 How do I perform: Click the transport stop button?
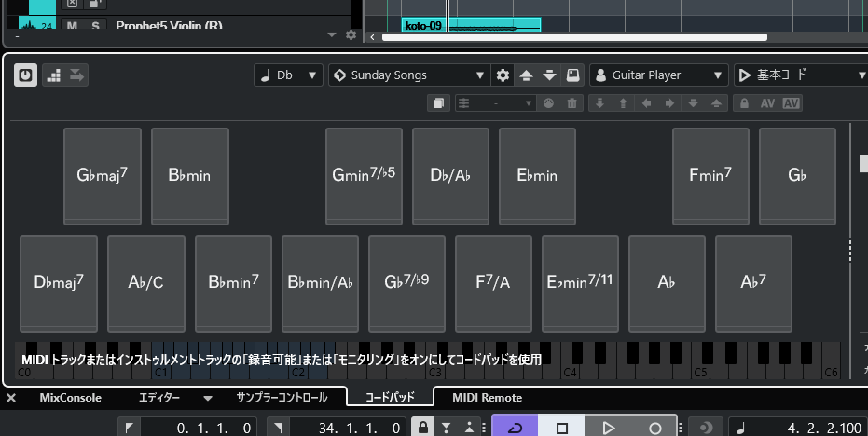pos(562,428)
